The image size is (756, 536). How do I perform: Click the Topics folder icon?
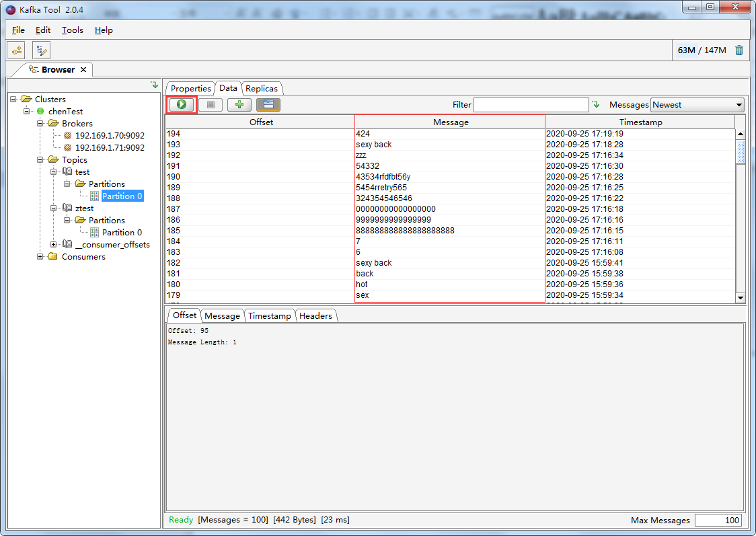(53, 159)
